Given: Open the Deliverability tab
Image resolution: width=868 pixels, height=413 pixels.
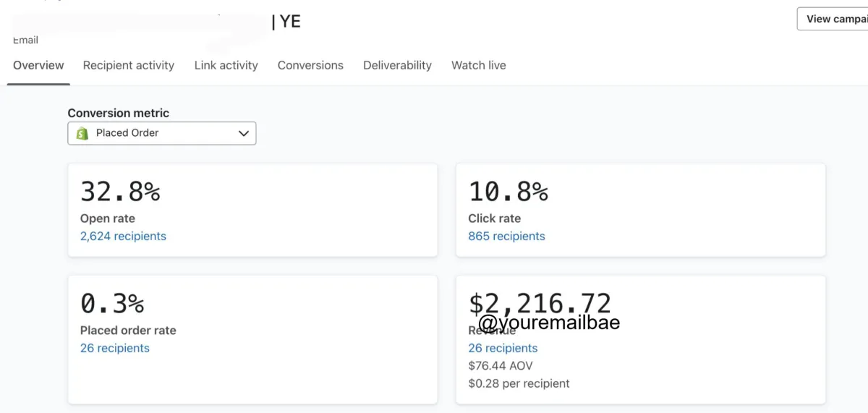Looking at the screenshot, I should [x=397, y=65].
